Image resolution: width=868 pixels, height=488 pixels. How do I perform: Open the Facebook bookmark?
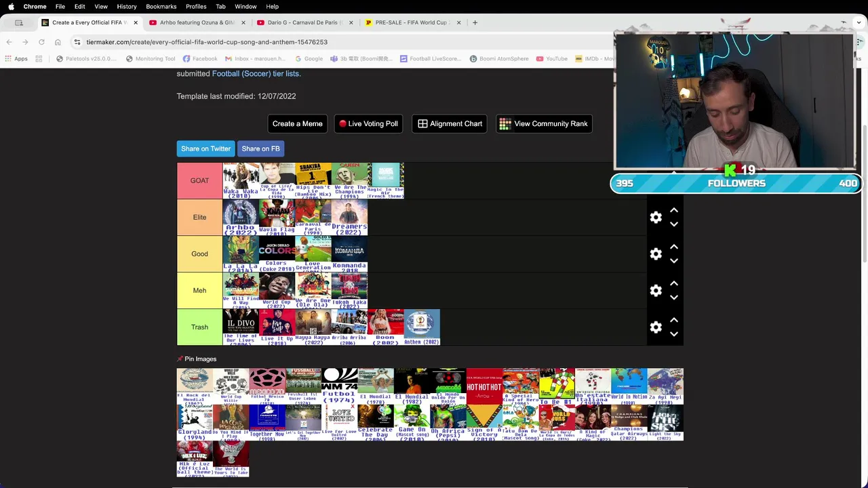200,59
